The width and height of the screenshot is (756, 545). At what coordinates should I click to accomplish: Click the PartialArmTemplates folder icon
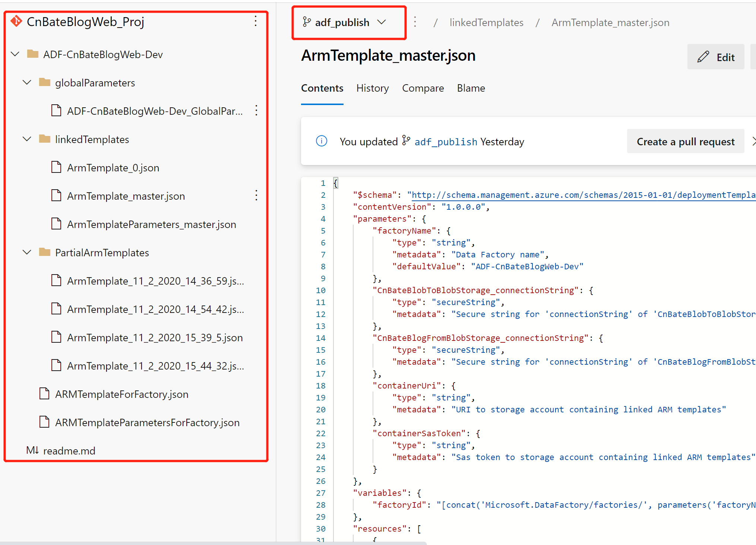(x=45, y=252)
